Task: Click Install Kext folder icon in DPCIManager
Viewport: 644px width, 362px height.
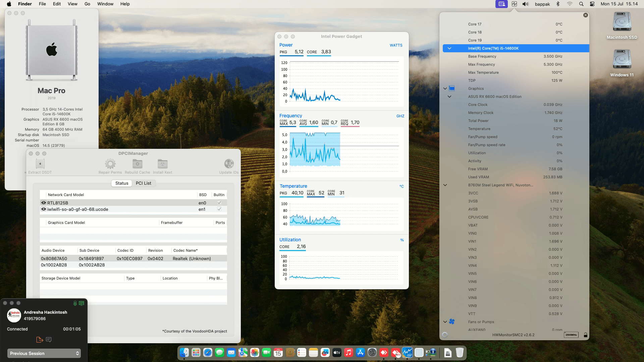Action: pos(163,164)
